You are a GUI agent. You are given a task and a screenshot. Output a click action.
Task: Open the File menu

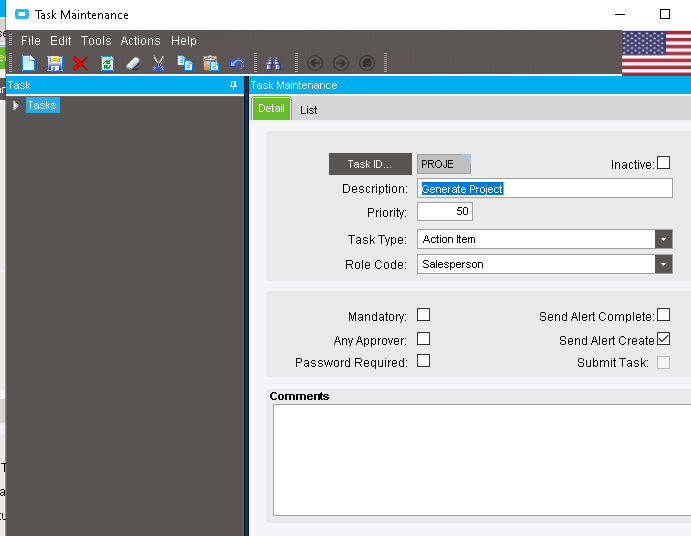click(30, 41)
